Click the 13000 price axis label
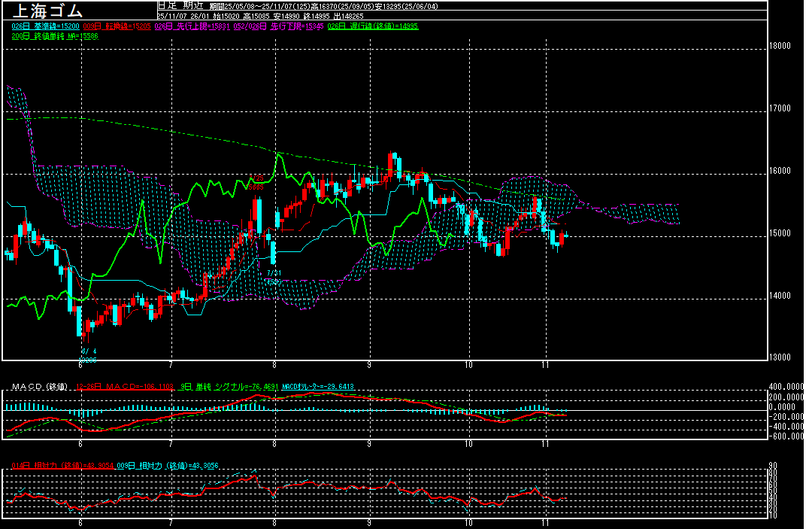The height and width of the screenshot is (529, 812). tap(781, 357)
